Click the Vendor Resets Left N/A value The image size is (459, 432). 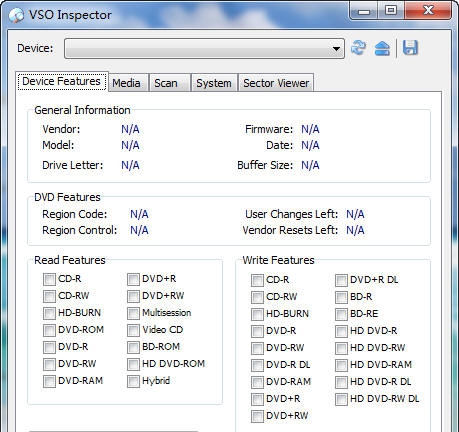click(355, 230)
